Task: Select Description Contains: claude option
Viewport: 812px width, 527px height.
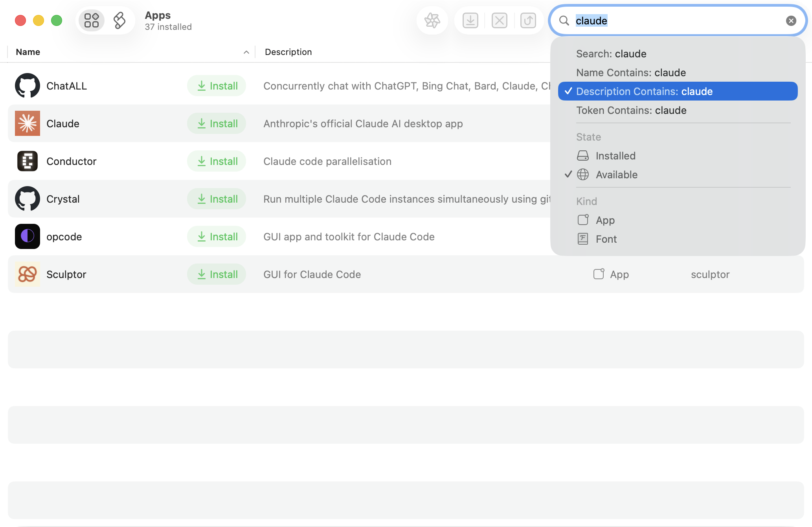Action: tap(644, 91)
